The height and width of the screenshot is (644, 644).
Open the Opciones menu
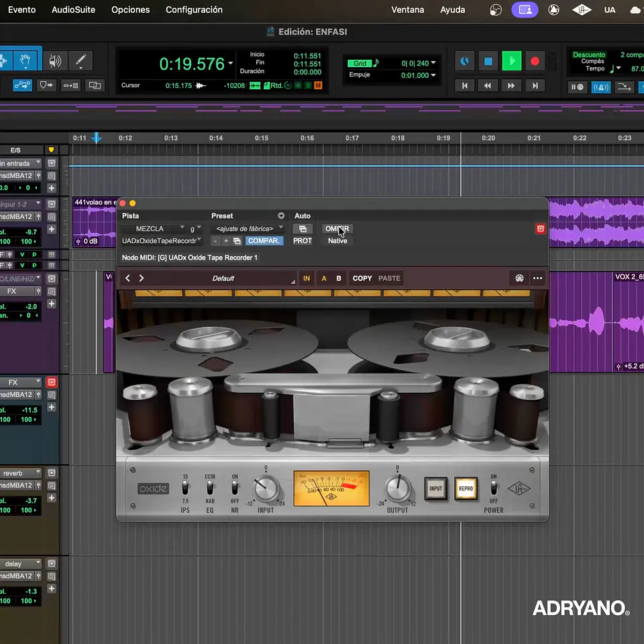click(x=131, y=9)
